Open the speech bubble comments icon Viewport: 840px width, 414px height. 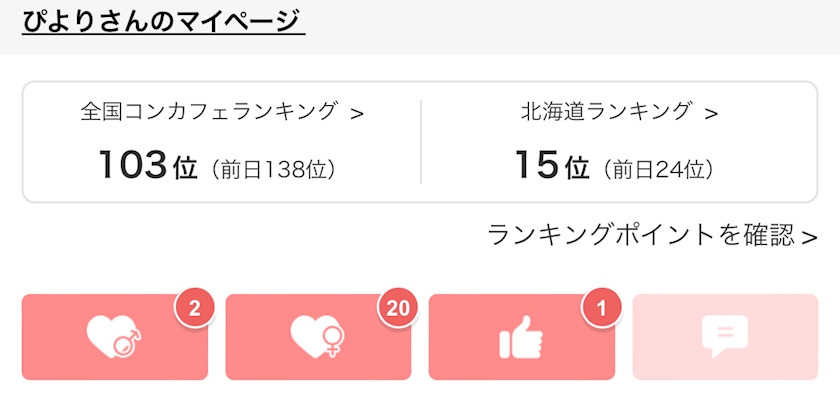tap(725, 338)
